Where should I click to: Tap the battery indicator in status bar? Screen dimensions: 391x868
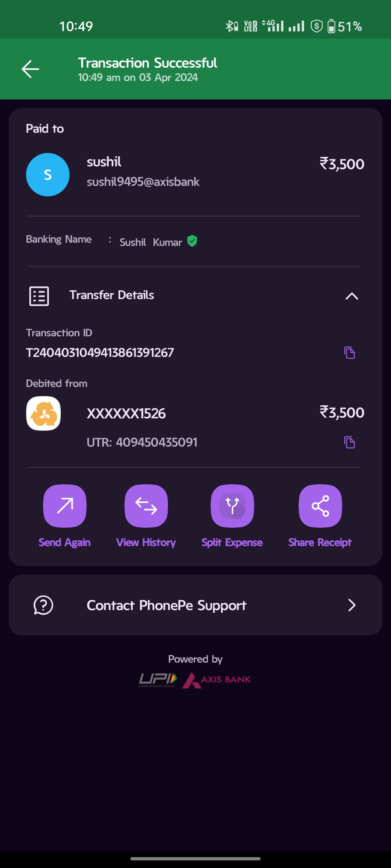click(331, 26)
